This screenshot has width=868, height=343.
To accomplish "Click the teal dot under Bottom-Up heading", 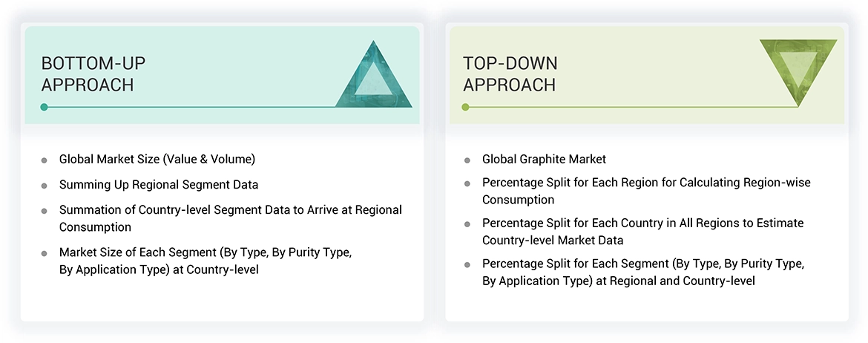I will 45,107.
